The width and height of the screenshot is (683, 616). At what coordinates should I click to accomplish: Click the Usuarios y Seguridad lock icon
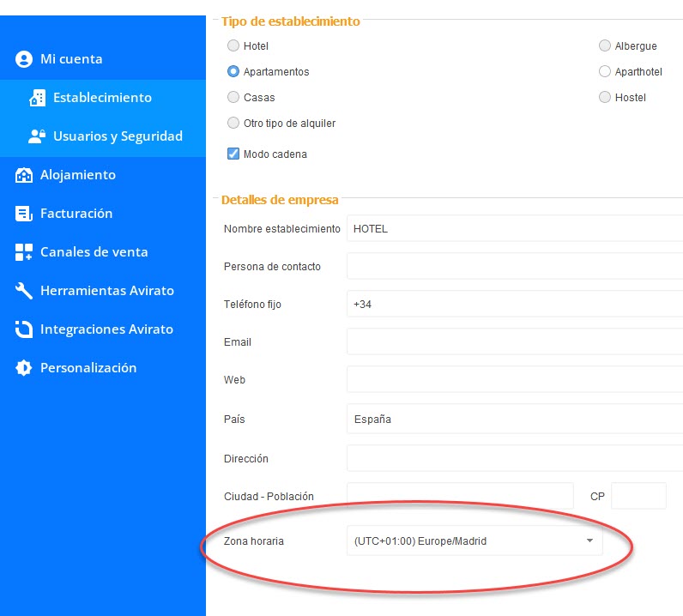tap(37, 136)
